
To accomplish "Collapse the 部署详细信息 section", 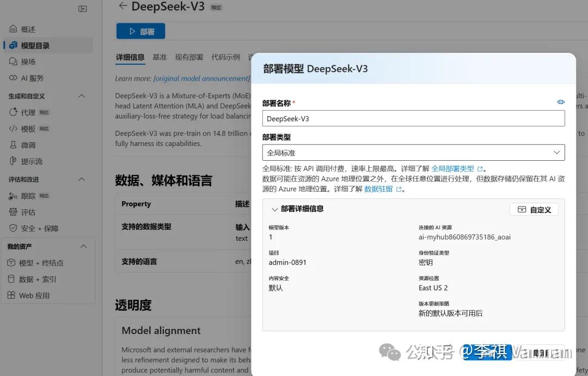I will (275, 209).
